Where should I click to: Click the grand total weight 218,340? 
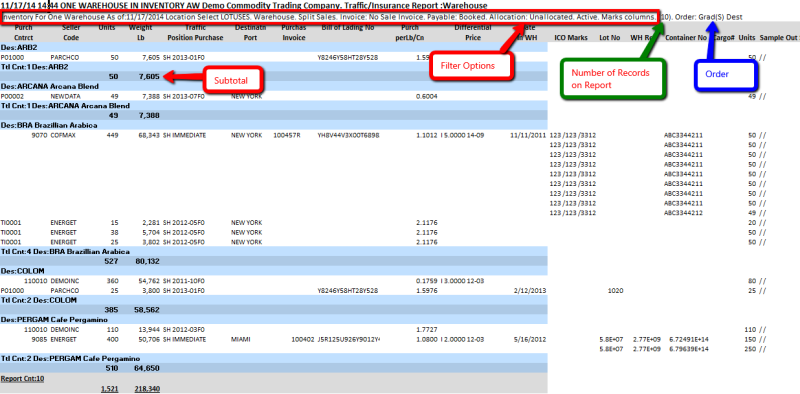click(x=147, y=389)
